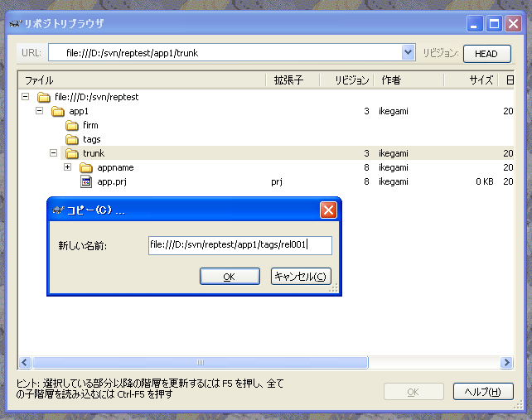Click the firm folder icon
Image resolution: width=532 pixels, height=420 pixels.
71,126
